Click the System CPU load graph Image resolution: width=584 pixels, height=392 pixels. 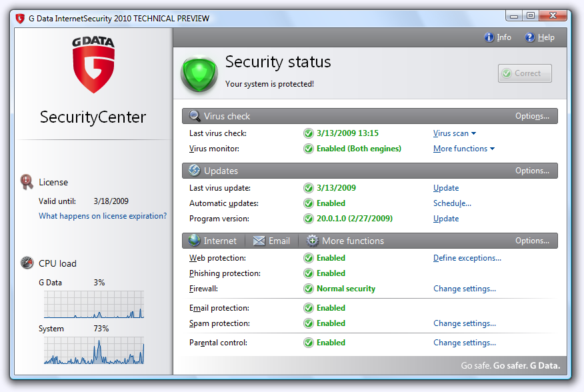point(94,350)
